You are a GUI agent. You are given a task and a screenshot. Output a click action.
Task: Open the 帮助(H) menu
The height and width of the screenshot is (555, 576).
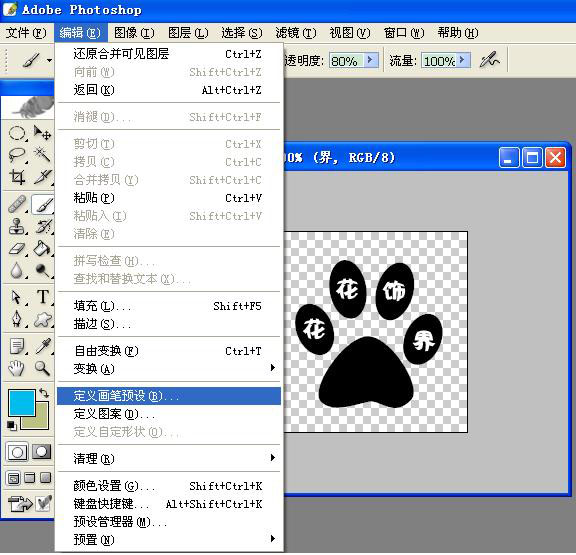(x=458, y=33)
